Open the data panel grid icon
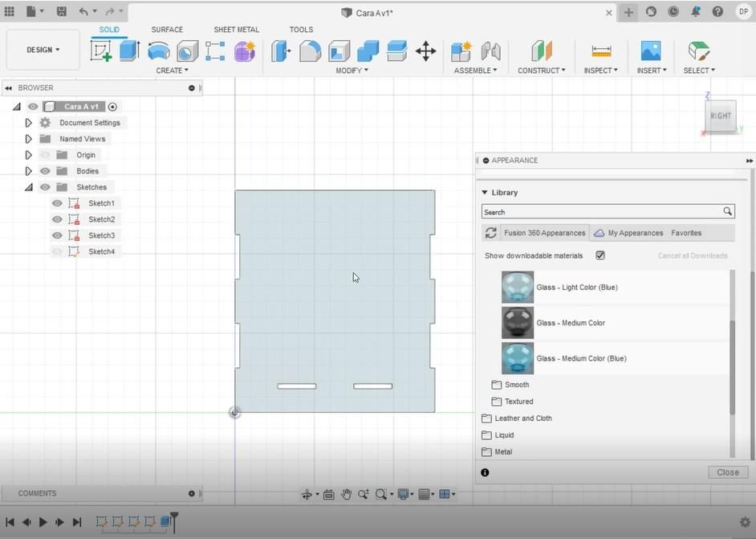Screen dimensions: 756x539 click(9, 11)
